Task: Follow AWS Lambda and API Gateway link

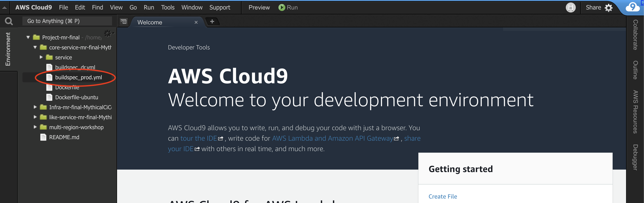Action: (x=332, y=138)
